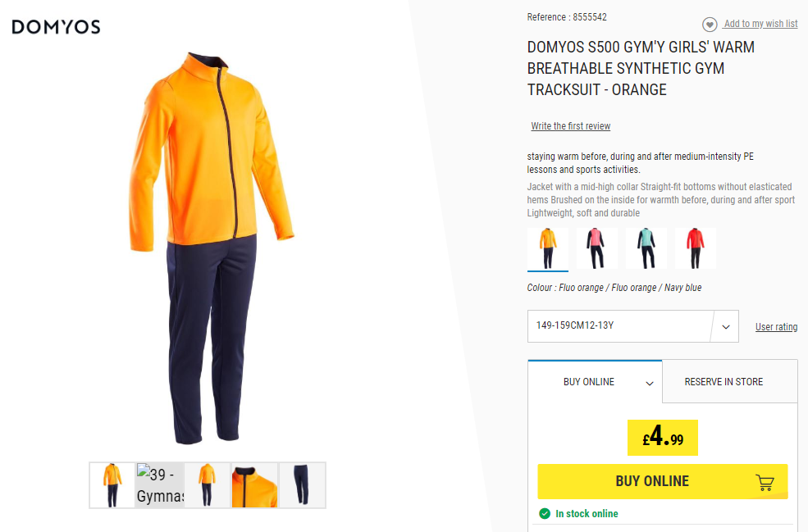This screenshot has width=808, height=532.
Task: Pick the red tracksuit colour variant
Action: click(695, 248)
